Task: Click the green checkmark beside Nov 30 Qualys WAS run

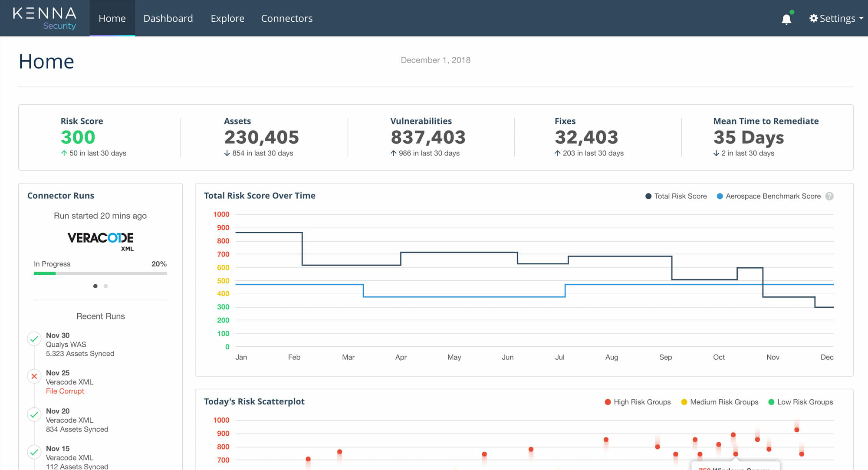Action: click(x=34, y=339)
